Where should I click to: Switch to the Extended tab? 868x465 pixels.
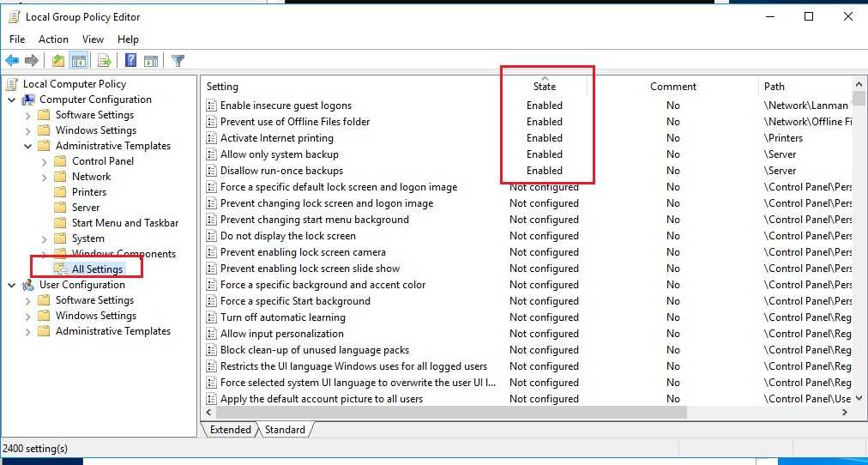pyautogui.click(x=230, y=430)
